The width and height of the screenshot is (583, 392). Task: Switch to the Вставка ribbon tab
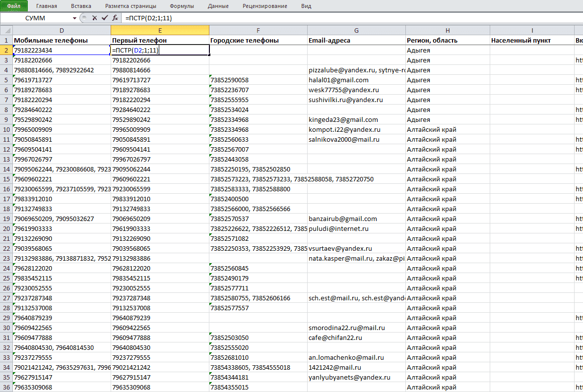(81, 6)
